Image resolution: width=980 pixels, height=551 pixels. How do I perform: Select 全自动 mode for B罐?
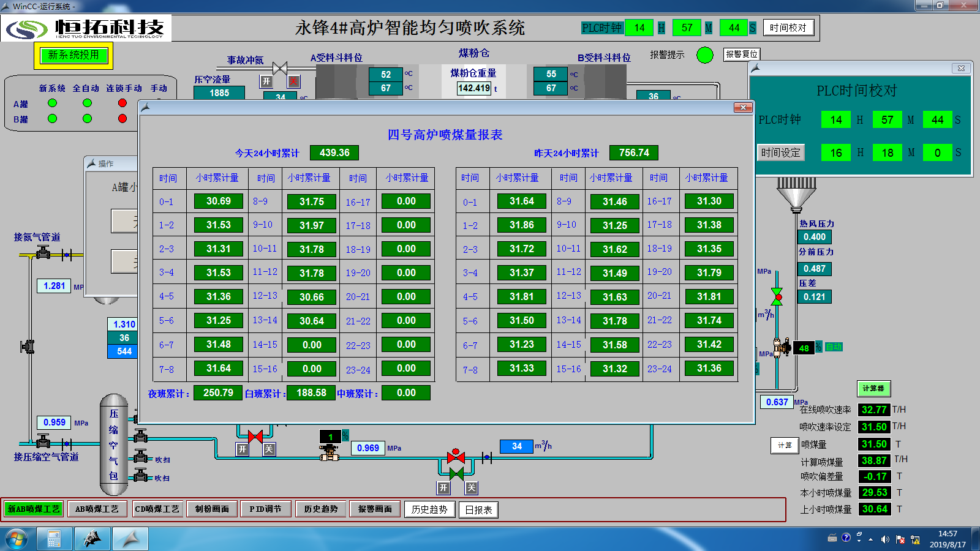87,119
